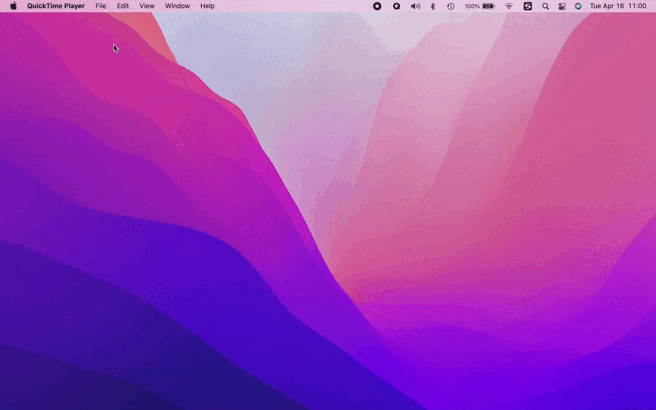Open the date and time Tue Apr 16 11:00

coord(618,6)
